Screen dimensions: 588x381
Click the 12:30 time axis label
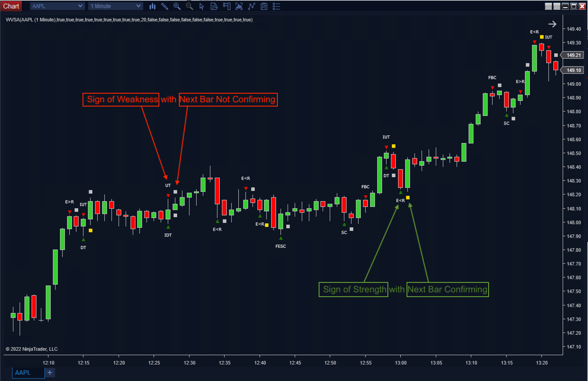(189, 363)
